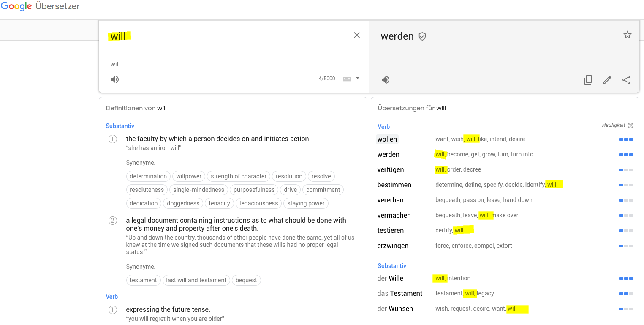Screen dimensions: 644x325
Task: Listen to the translation "werden"
Action: click(386, 80)
